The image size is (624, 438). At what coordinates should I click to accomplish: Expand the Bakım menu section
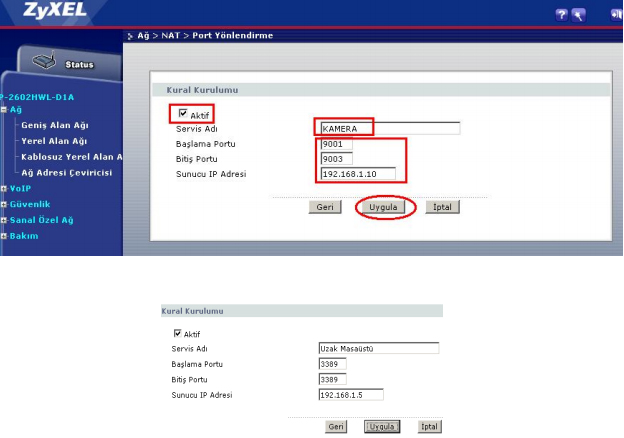5,235
